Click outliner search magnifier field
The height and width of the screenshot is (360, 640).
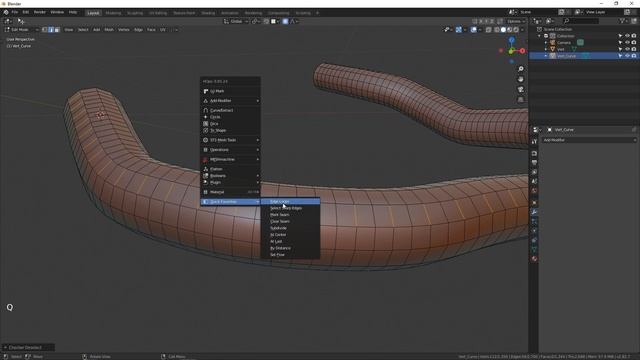click(x=581, y=21)
